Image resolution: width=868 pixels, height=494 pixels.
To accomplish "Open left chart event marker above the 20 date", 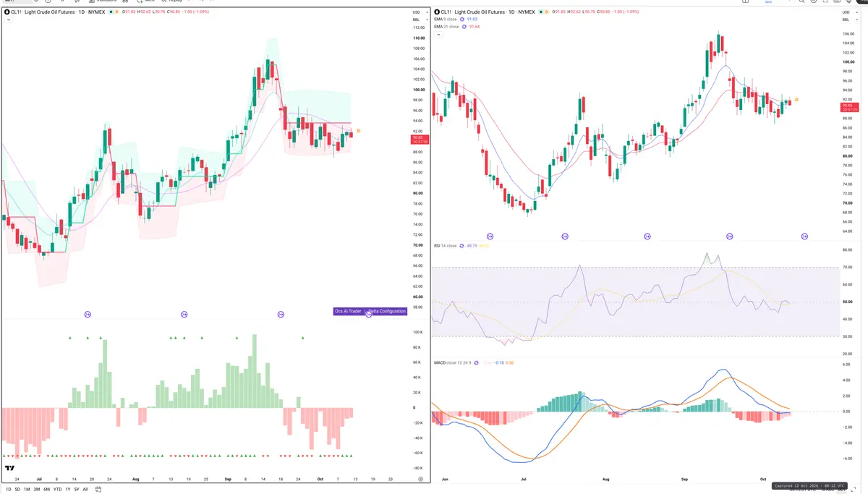I will coord(88,314).
